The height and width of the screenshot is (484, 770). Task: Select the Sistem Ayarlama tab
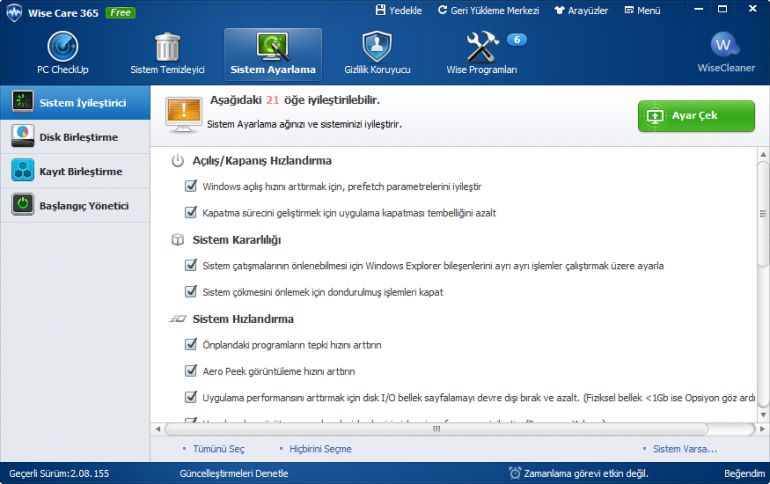click(273, 54)
